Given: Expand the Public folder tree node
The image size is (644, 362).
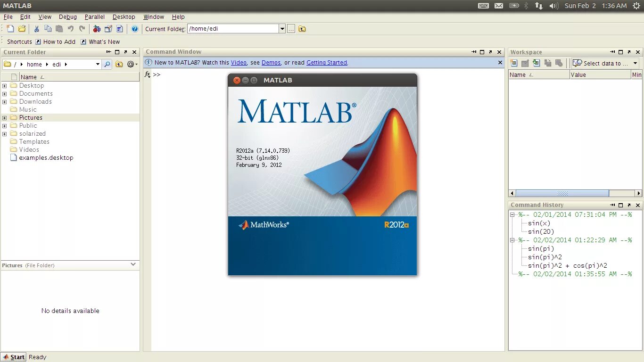Looking at the screenshot, I should click(5, 126).
